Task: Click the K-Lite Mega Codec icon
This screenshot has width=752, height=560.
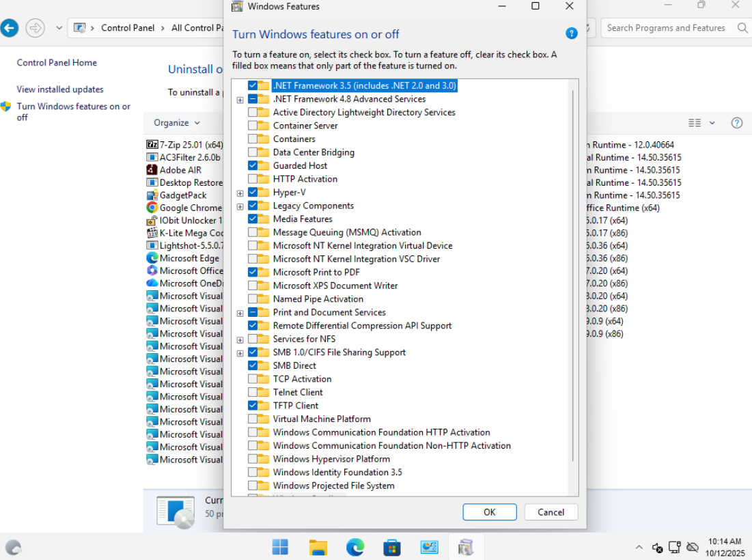Action: point(152,233)
